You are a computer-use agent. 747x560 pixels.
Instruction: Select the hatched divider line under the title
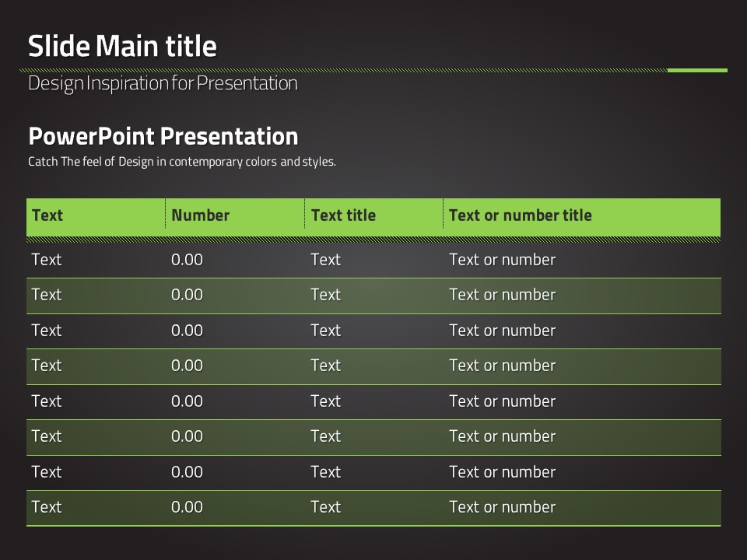pyautogui.click(x=343, y=71)
